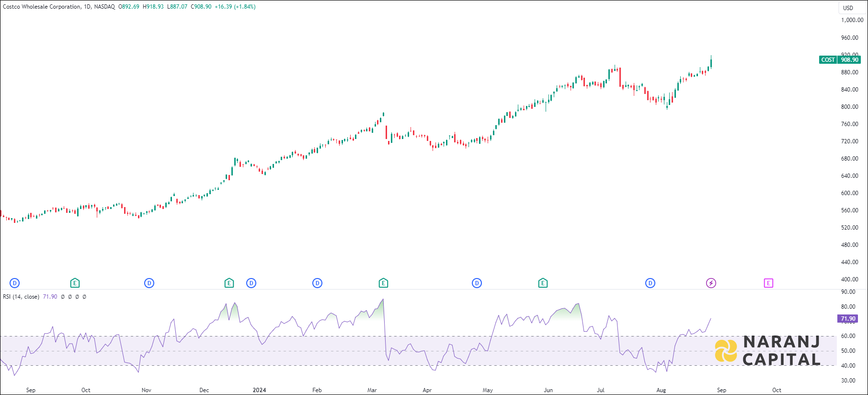This screenshot has width=868, height=395.
Task: Select the Costco Wholesale Corporation chart title
Action: tap(42, 7)
